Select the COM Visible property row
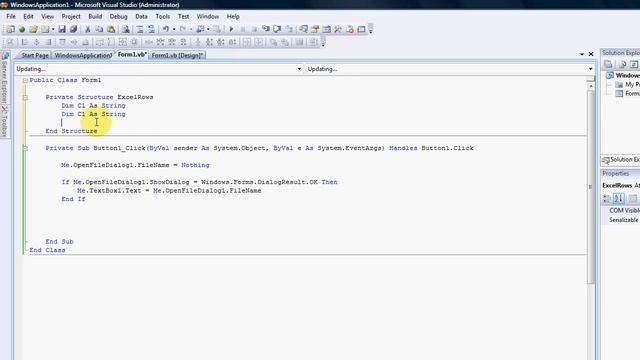This screenshot has width=640, height=360. coord(621,210)
